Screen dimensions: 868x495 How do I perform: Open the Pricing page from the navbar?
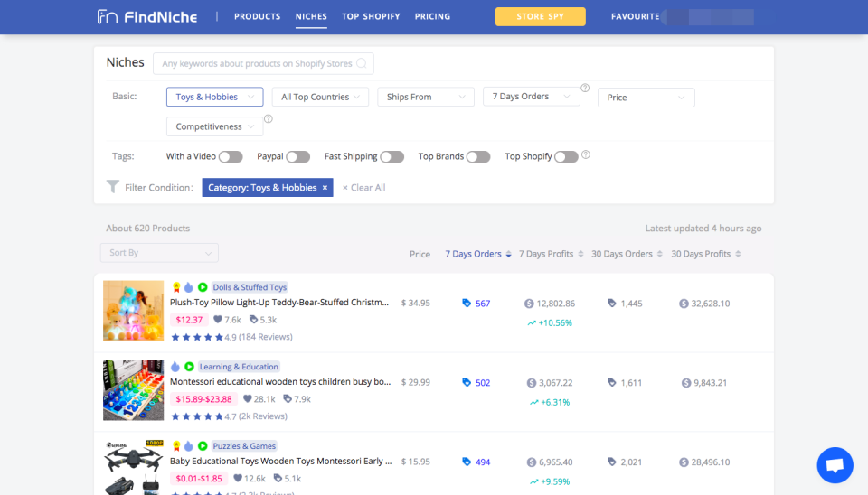click(x=432, y=17)
